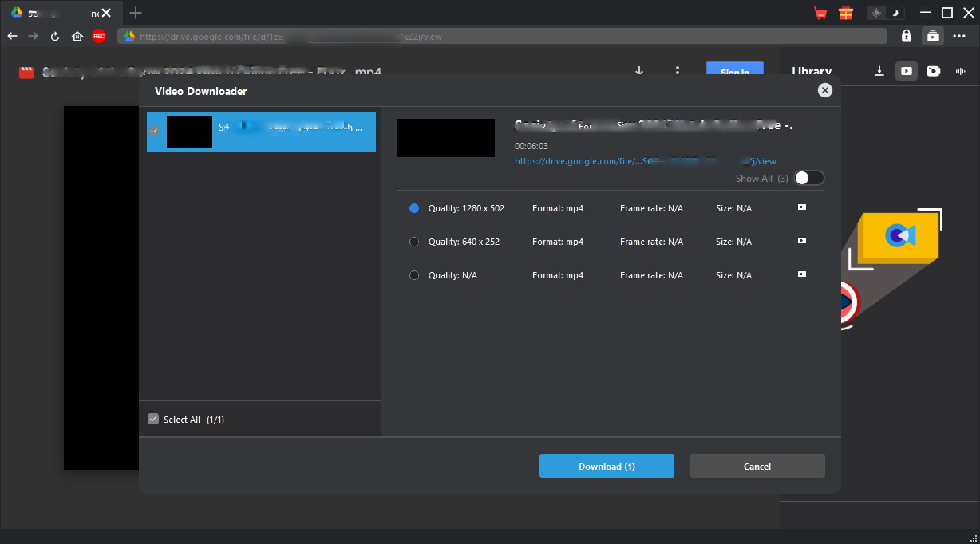Uncheck the Select All checkbox
Viewport: 980px width, 544px height.
click(x=153, y=419)
